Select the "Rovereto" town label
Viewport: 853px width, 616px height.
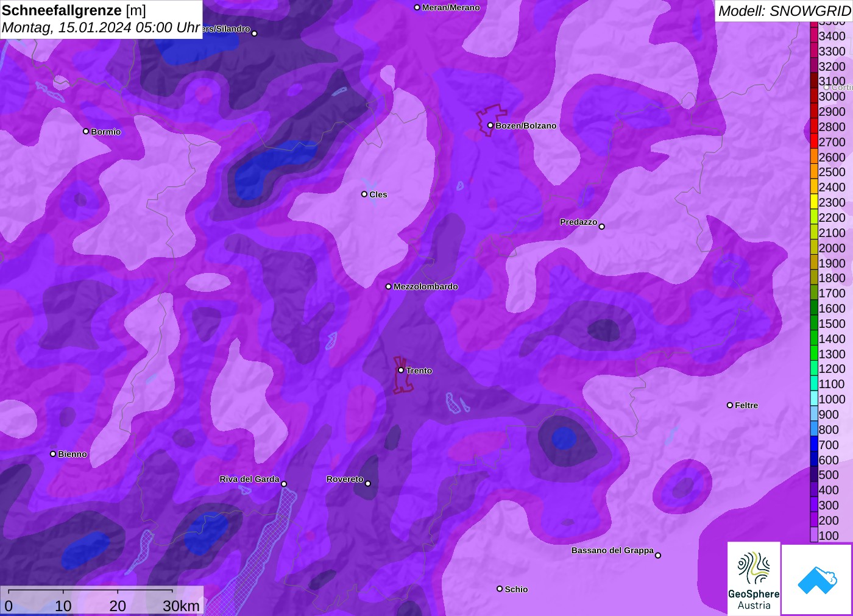point(345,479)
